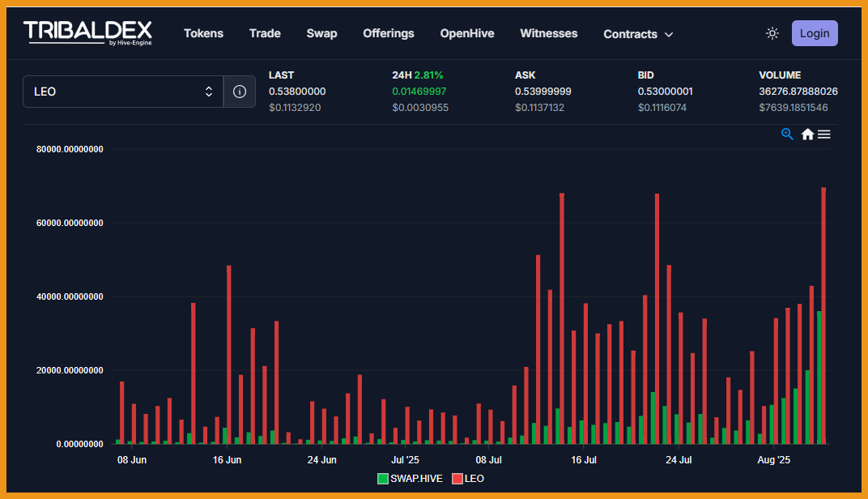The width and height of the screenshot is (868, 499).
Task: Toggle the light/dark theme sun icon
Action: 772,33
